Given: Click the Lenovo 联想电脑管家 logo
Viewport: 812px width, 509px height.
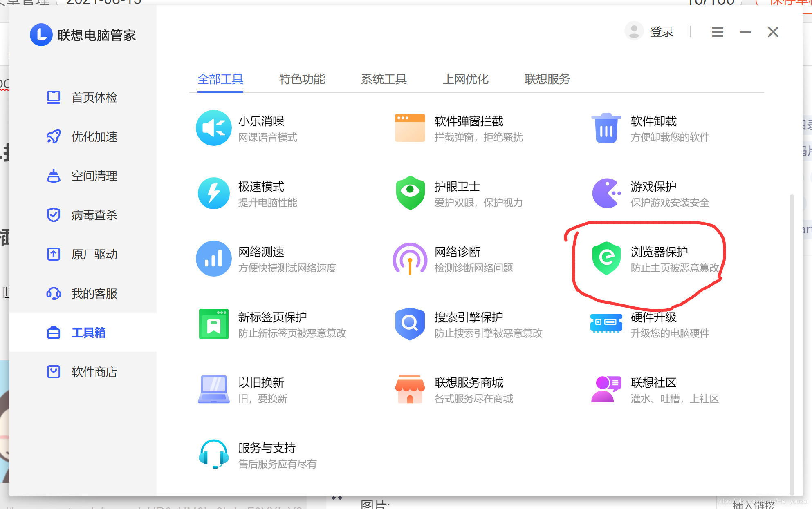Looking at the screenshot, I should click(41, 35).
